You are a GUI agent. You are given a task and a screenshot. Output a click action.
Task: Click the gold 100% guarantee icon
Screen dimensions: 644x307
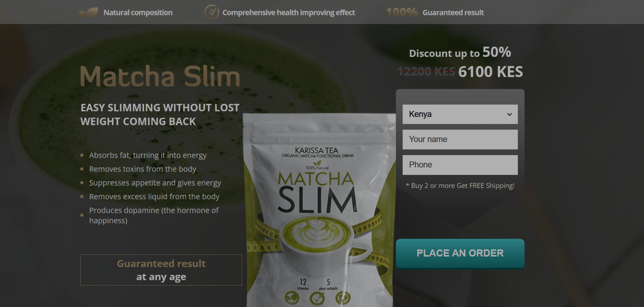(402, 12)
